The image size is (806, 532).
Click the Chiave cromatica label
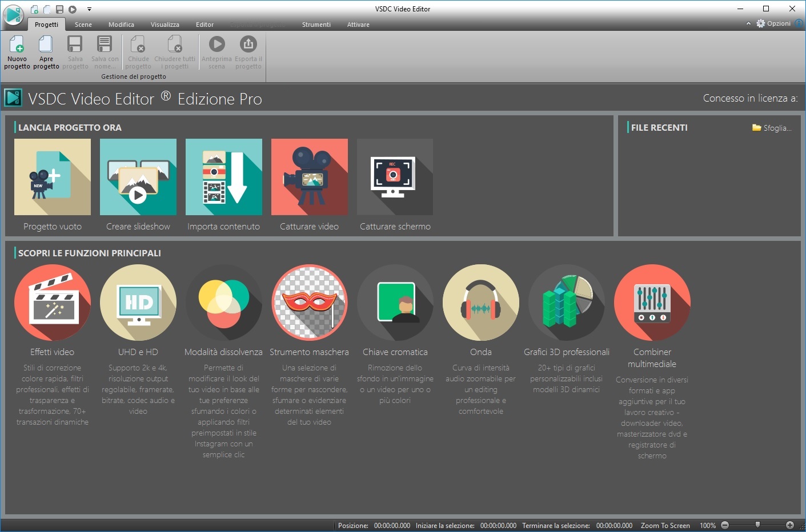395,352
